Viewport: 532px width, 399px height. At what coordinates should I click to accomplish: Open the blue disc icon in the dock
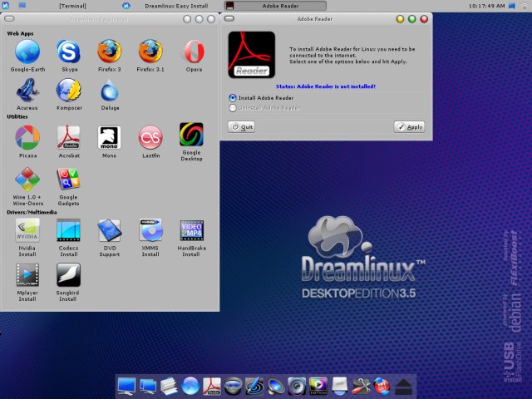[233, 386]
